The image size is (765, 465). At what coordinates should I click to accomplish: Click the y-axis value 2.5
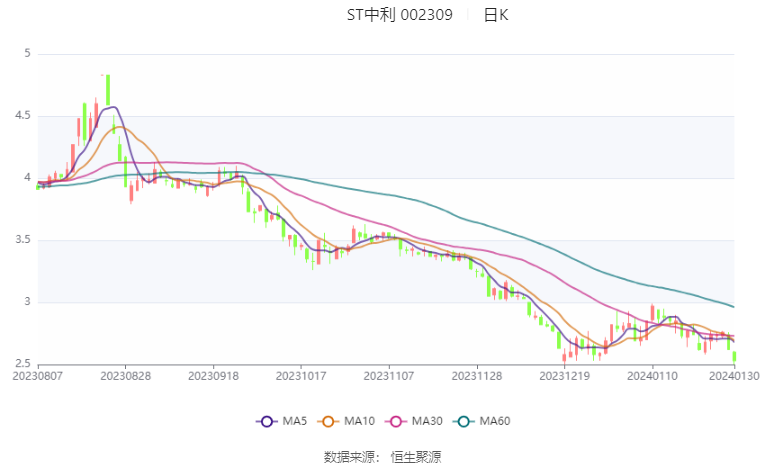(x=22, y=364)
